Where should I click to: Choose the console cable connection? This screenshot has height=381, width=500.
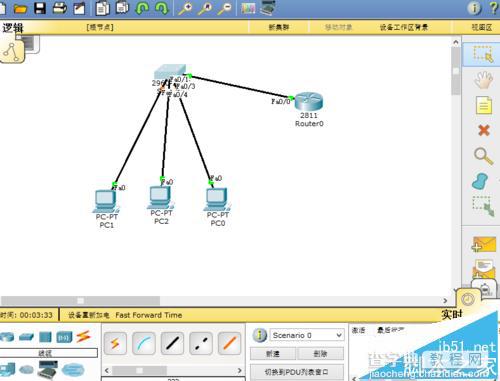click(144, 343)
